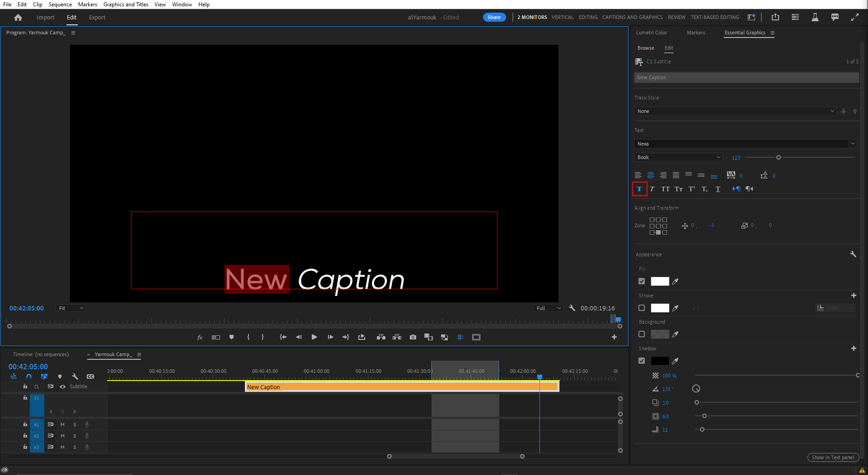Open the Graphics and Titles menu

click(x=126, y=4)
